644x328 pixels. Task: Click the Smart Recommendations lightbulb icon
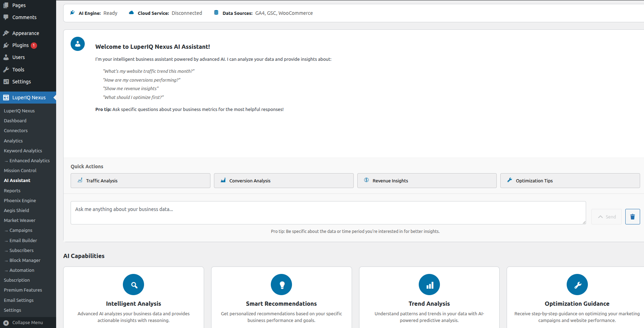281,285
